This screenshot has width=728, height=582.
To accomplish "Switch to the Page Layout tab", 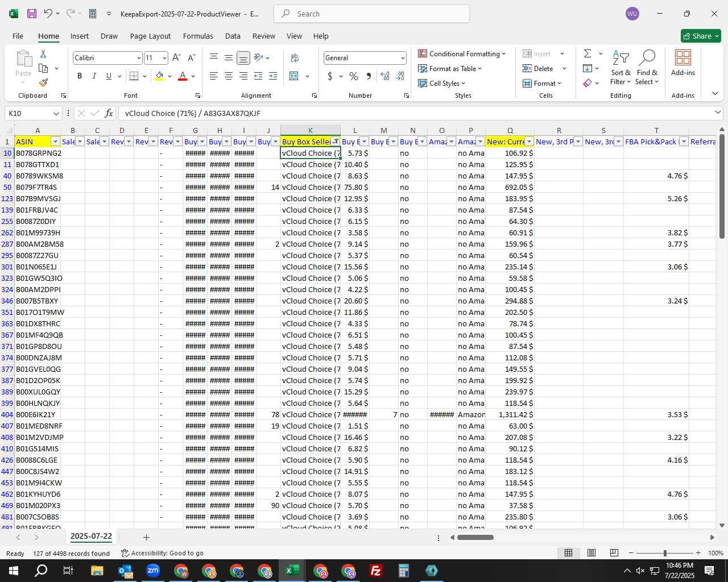I will 150,36.
